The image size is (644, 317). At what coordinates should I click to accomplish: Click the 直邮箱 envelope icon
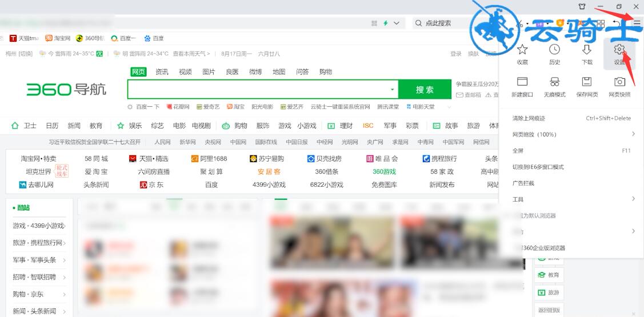[459, 95]
